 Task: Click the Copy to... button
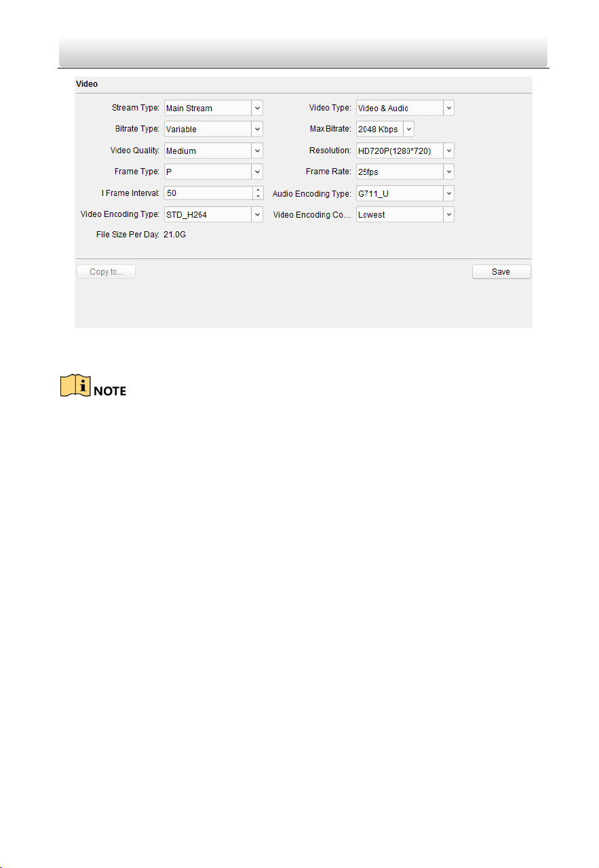(x=106, y=272)
